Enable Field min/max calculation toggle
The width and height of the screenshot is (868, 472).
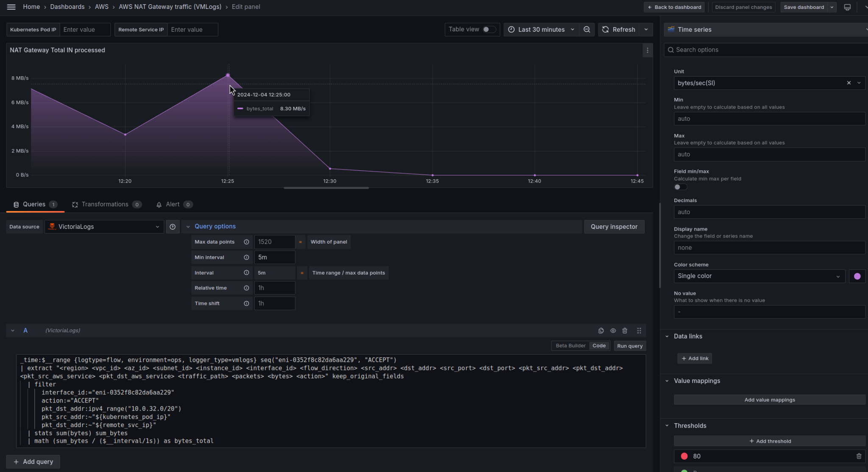(680, 186)
